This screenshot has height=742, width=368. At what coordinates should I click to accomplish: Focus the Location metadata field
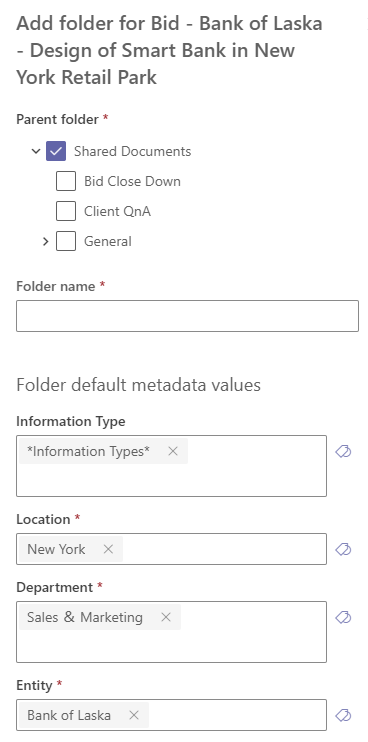click(171, 549)
